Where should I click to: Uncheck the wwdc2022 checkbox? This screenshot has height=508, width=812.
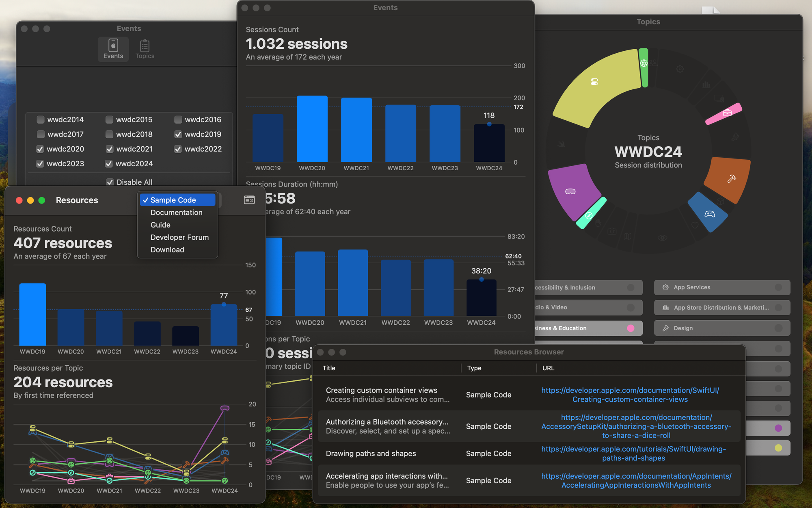pyautogui.click(x=178, y=149)
